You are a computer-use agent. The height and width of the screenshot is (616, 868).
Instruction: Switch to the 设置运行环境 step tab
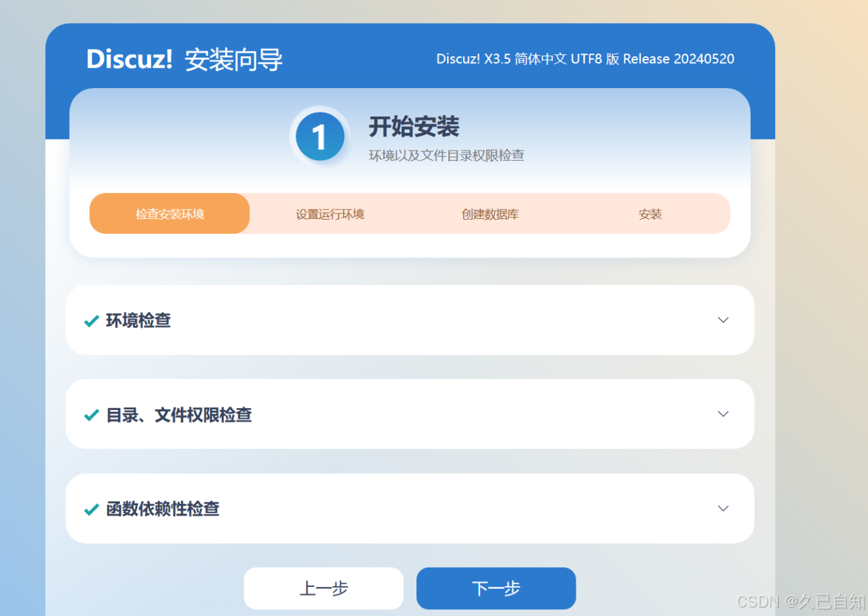click(330, 213)
